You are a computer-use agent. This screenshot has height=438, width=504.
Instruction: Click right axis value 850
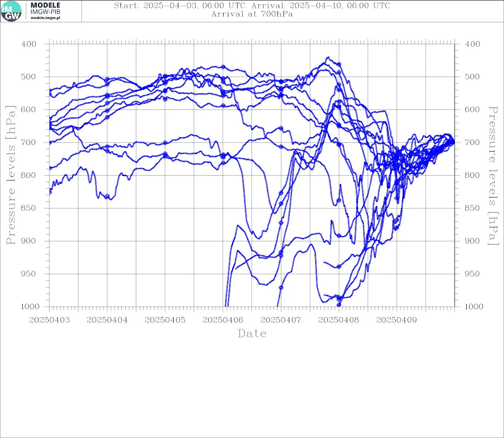[472, 208]
